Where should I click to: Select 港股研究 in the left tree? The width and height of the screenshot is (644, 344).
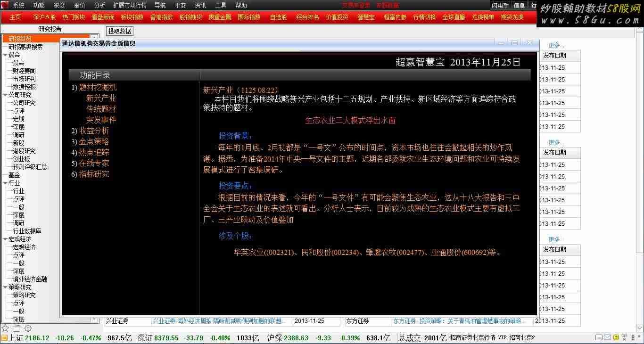coord(24,151)
